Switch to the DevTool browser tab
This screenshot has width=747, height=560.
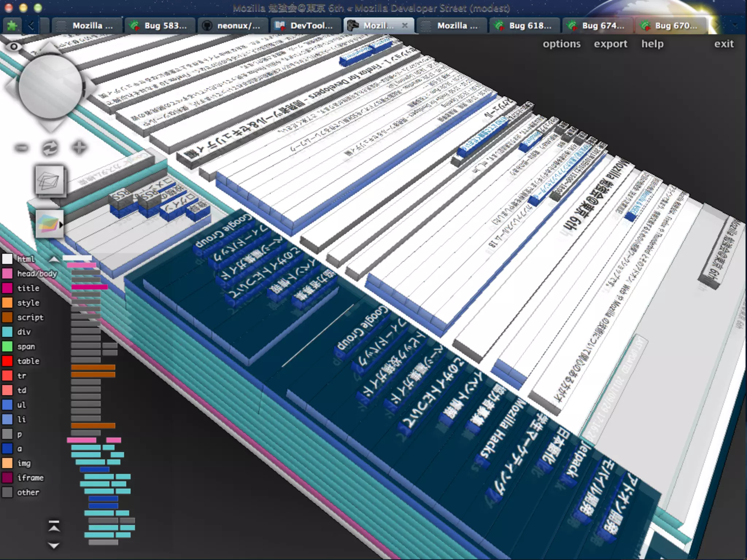306,26
